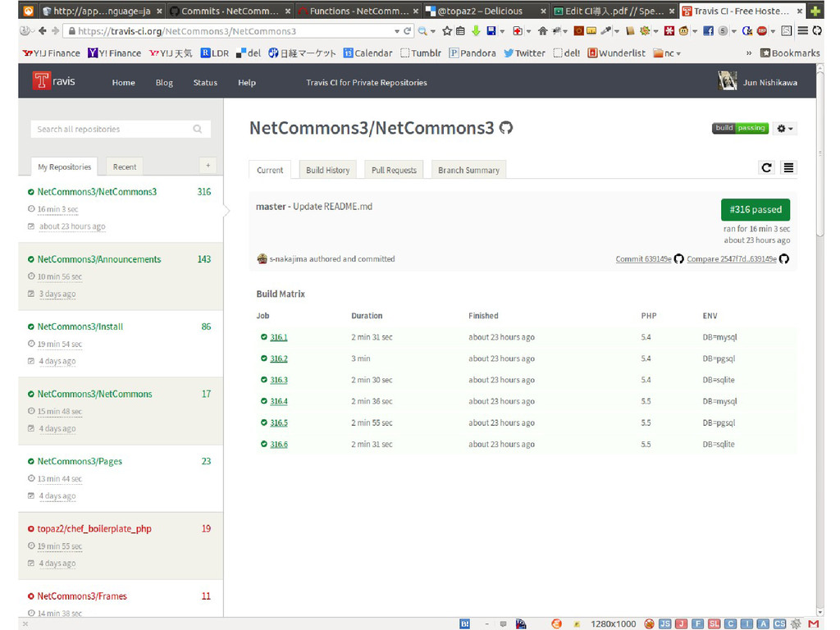Click the Travis logo icon
Viewport: 840px width, 630px height.
(x=41, y=81)
